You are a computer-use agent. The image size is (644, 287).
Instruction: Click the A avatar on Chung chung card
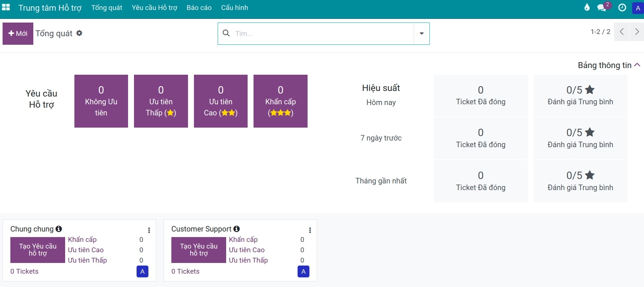[x=142, y=272]
